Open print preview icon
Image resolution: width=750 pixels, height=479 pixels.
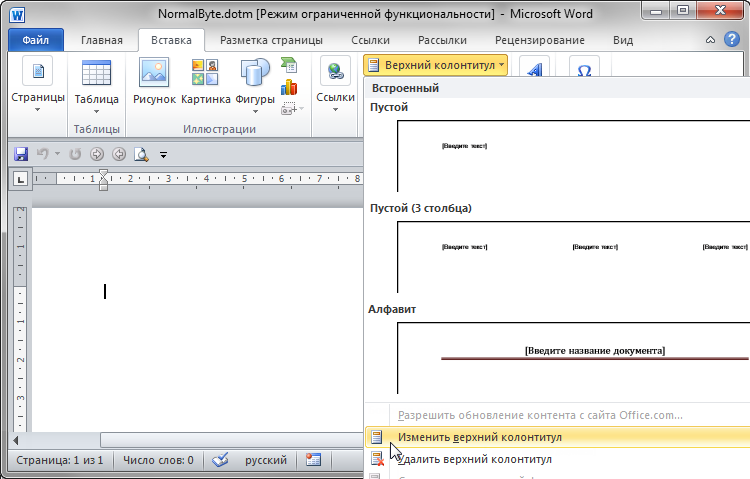tap(141, 154)
